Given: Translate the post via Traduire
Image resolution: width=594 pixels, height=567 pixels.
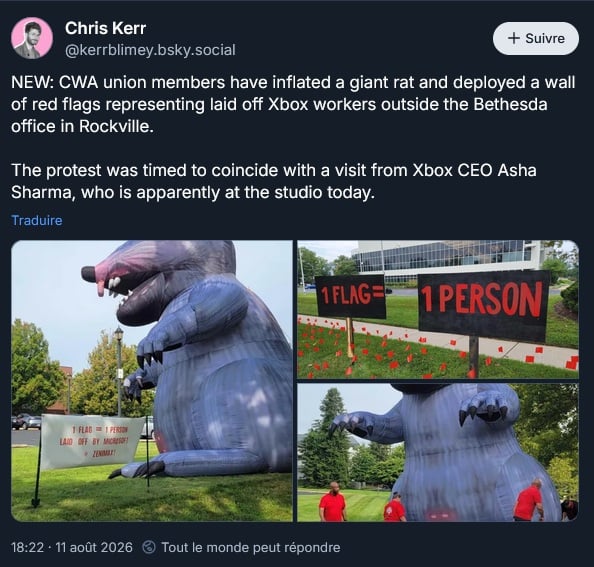Looking at the screenshot, I should click(37, 220).
